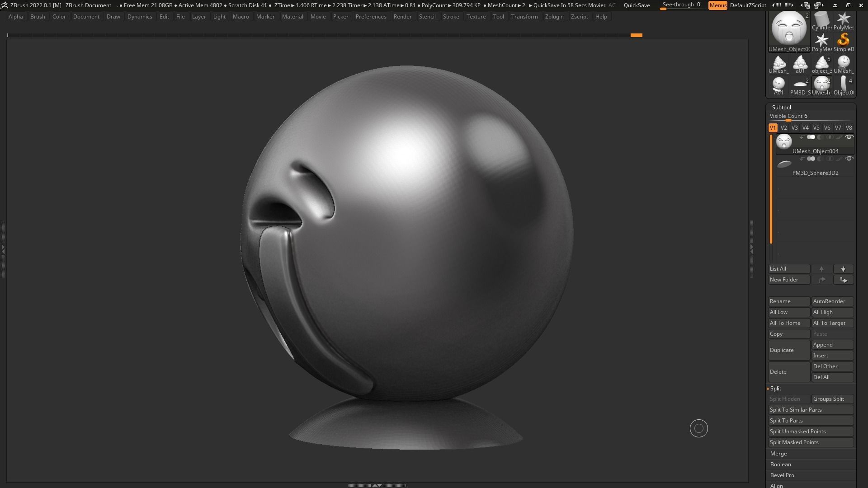Expand the Boolean section

780,465
